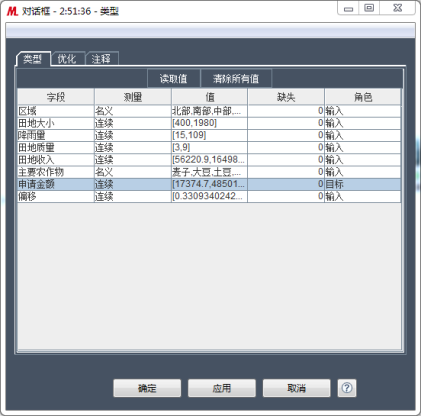Confirm with the 确定 button

tap(147, 388)
